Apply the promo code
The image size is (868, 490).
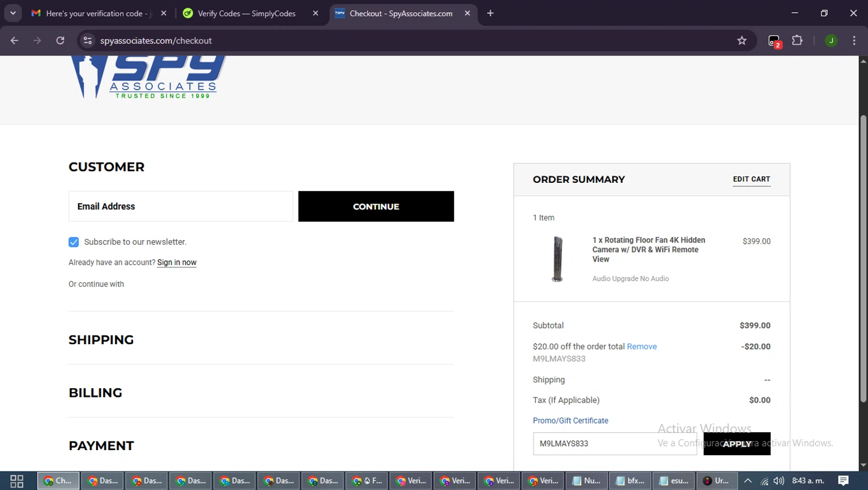(x=737, y=444)
